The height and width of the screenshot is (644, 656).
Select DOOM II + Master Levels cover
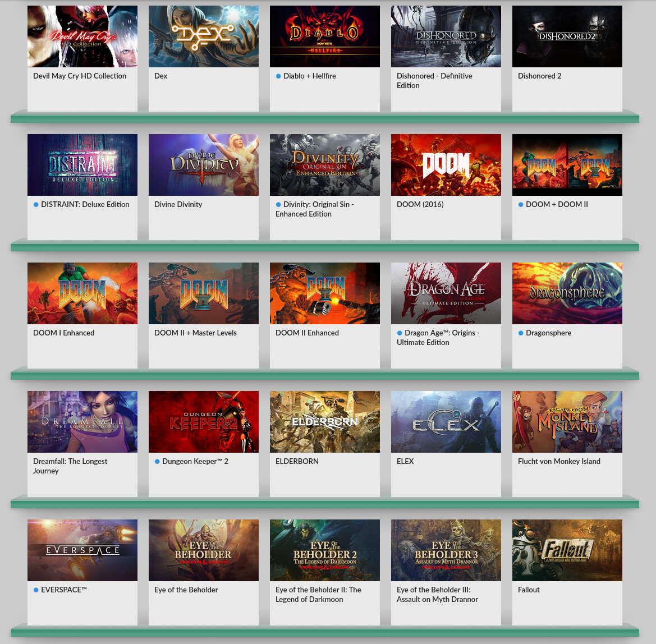coord(204,293)
